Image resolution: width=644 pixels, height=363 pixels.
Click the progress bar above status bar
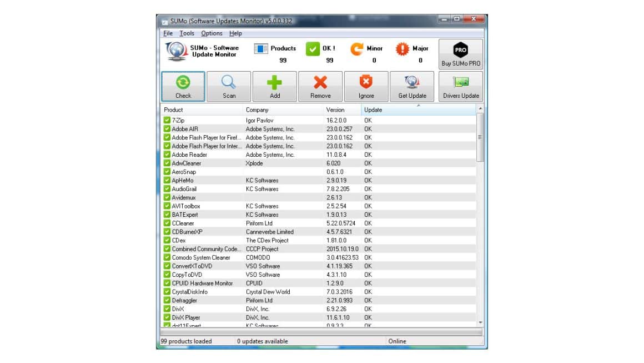pyautogui.click(x=321, y=332)
